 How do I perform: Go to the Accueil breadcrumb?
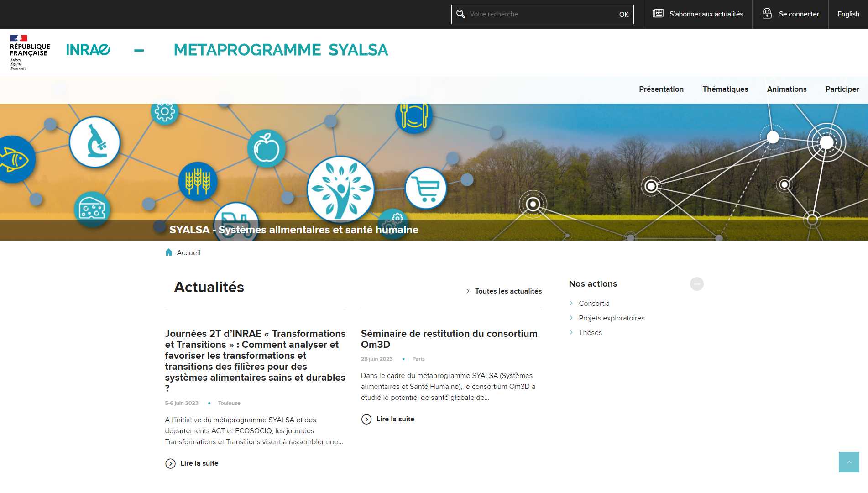(188, 252)
